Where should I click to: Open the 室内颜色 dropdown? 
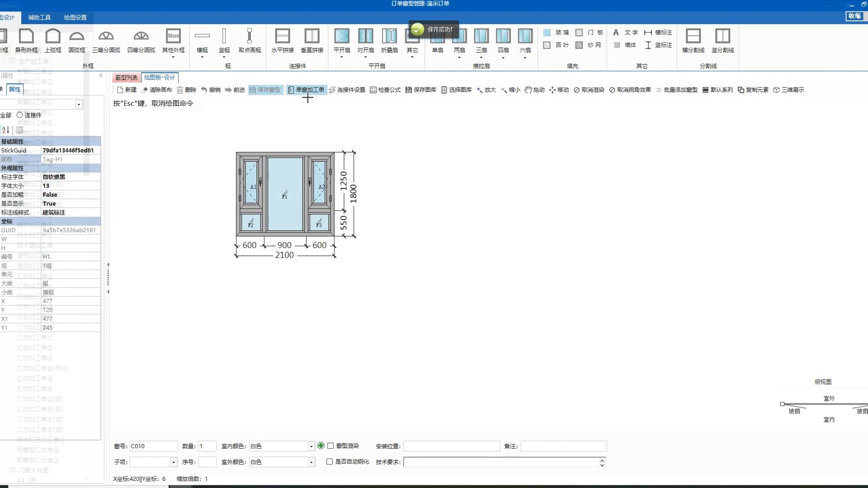pyautogui.click(x=311, y=446)
